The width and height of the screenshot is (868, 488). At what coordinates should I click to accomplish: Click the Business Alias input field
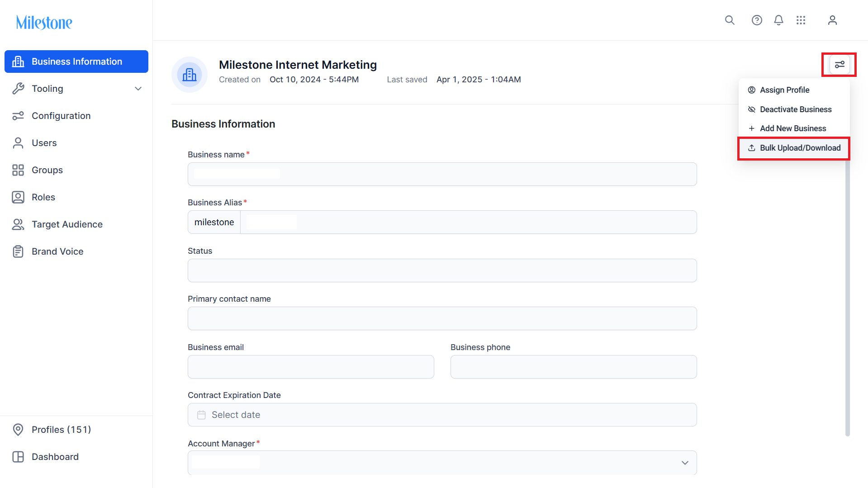[x=469, y=222]
